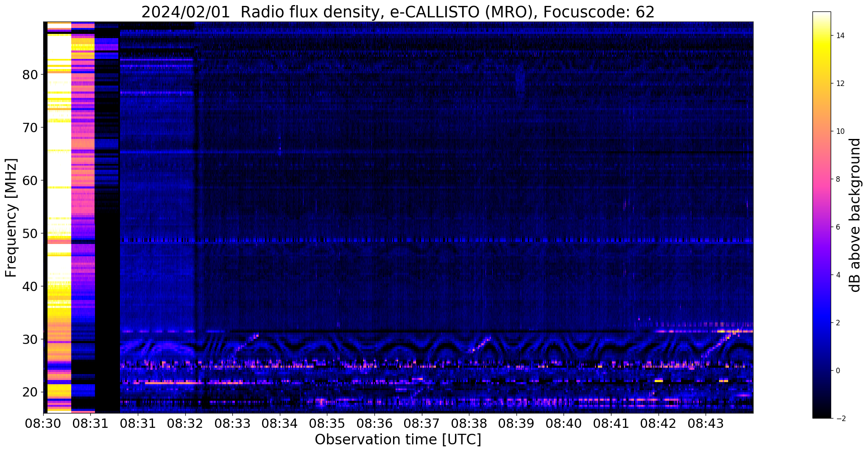Click the time axis tick label 08:33

(232, 423)
